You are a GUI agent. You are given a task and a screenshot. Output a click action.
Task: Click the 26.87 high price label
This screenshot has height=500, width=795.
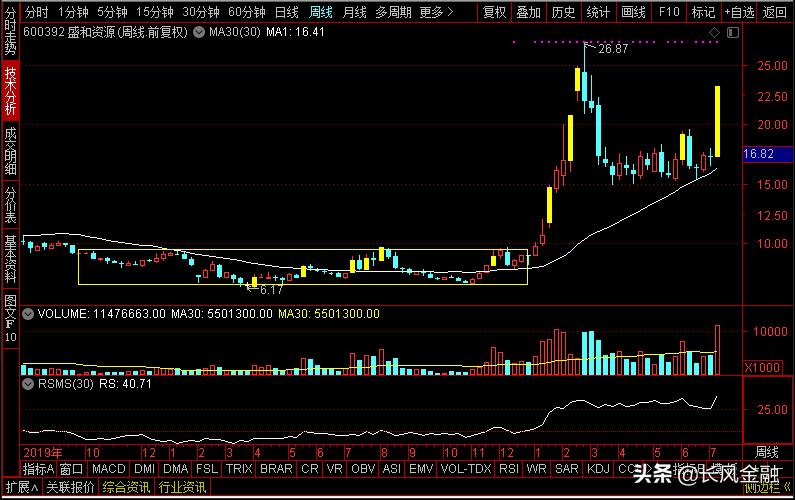pos(612,49)
